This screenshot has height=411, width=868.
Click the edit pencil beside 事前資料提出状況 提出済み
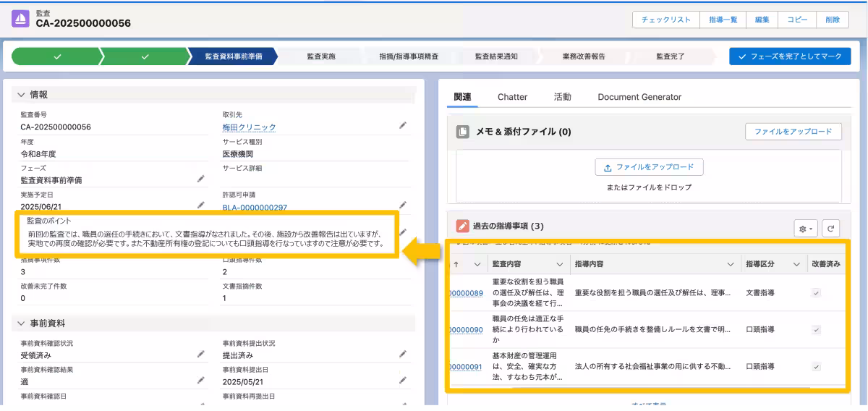point(403,355)
